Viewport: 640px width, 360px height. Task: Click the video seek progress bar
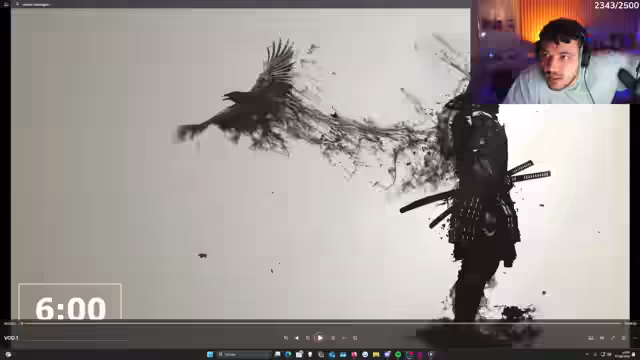click(x=320, y=324)
